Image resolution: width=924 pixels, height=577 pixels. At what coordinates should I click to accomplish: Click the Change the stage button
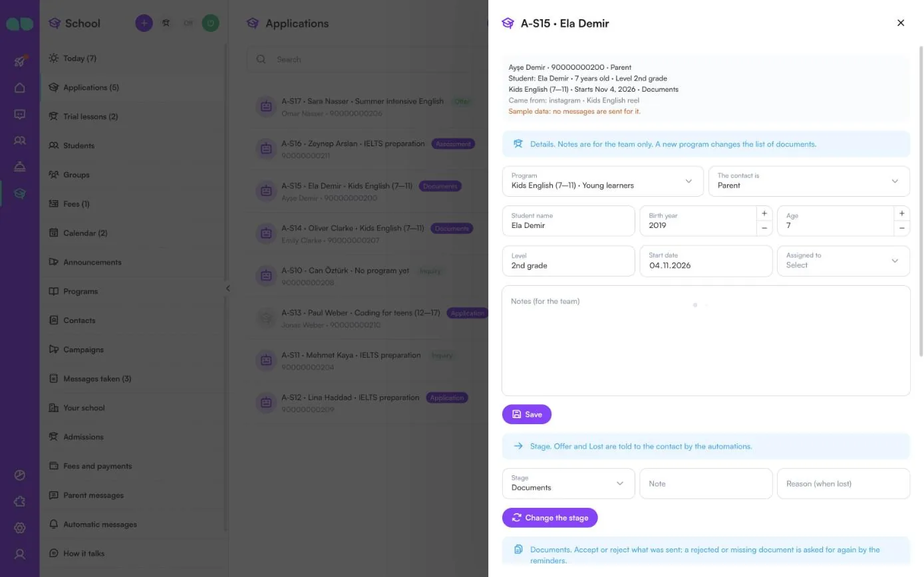pos(550,518)
